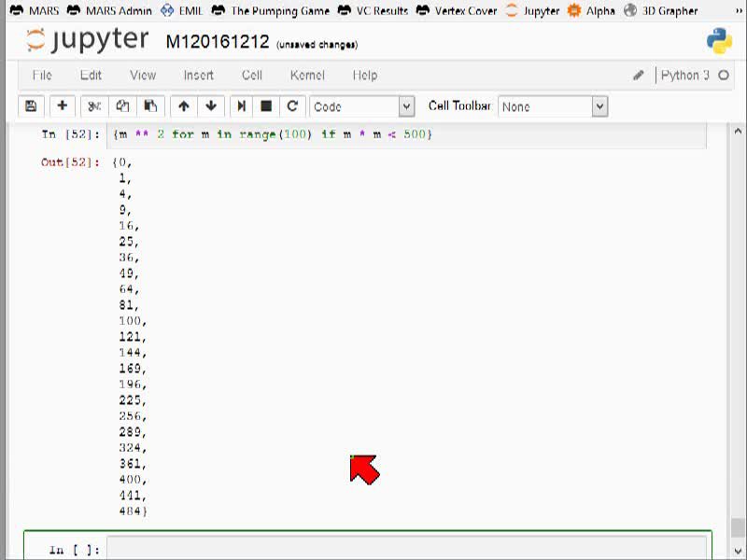Copy the selected cell using copy icon
This screenshot has width=747, height=560.
(122, 106)
